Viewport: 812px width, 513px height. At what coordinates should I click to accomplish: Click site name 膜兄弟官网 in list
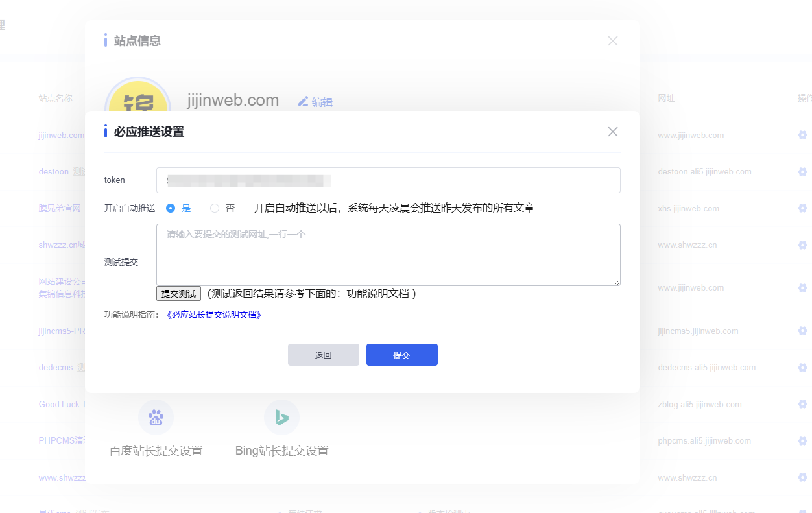point(60,208)
